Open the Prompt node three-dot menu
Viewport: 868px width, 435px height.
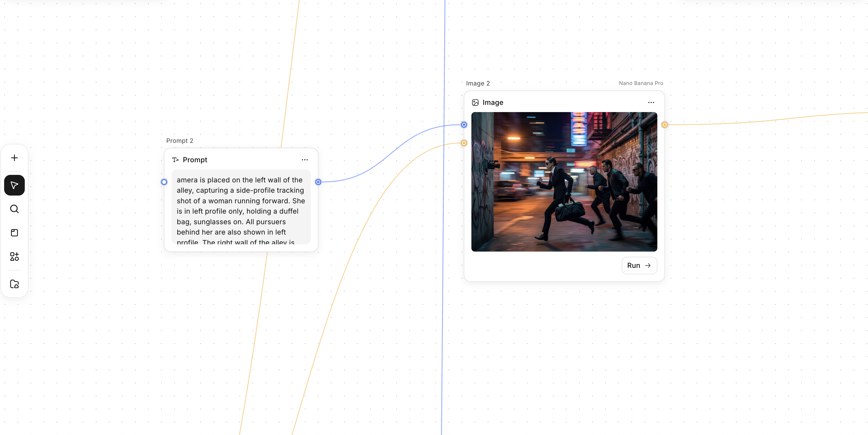(305, 160)
